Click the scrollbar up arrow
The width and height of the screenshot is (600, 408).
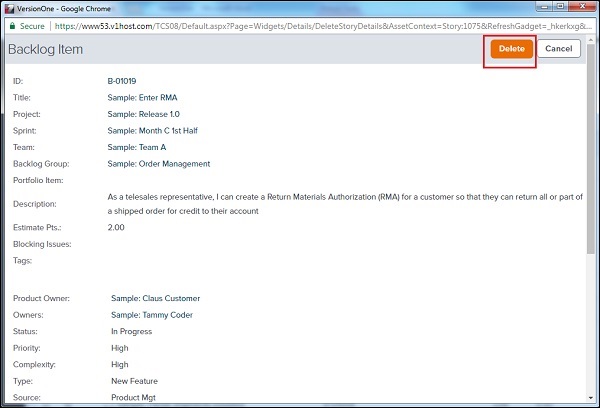(591, 40)
